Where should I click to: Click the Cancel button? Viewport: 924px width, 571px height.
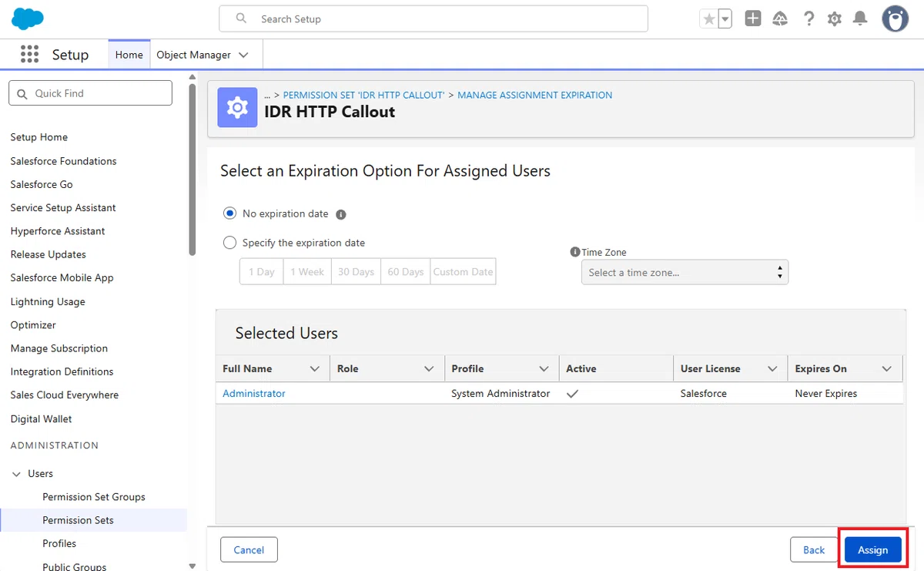(x=249, y=550)
